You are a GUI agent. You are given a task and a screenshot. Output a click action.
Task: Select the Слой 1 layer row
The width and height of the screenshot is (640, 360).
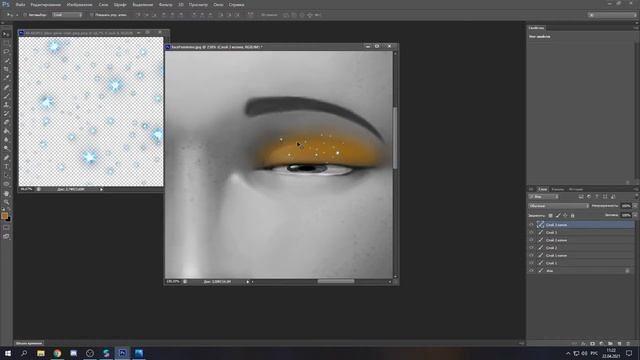tap(581, 263)
